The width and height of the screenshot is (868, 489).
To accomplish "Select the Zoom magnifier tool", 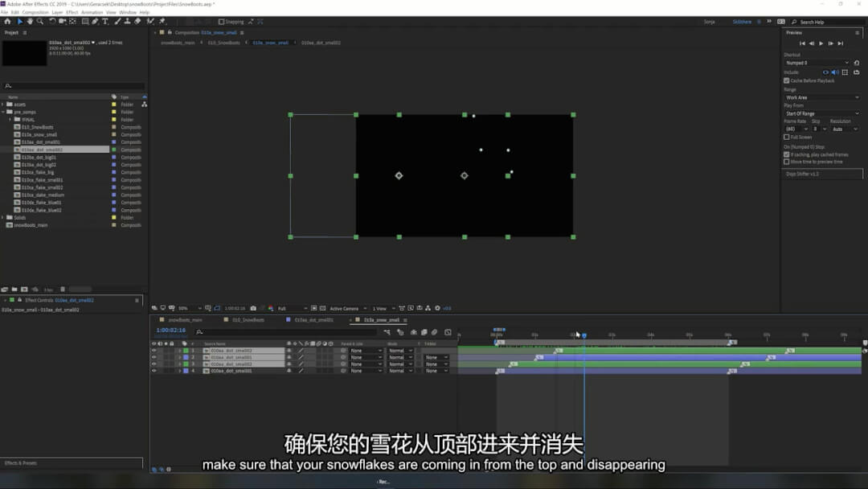I will point(40,22).
